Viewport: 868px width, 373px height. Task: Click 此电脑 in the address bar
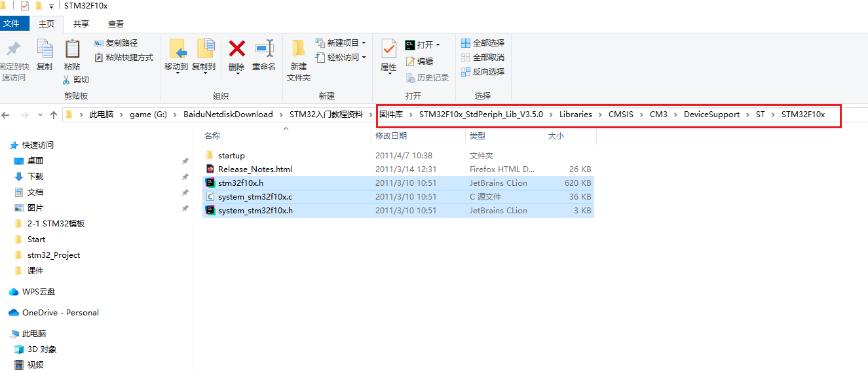pyautogui.click(x=102, y=115)
